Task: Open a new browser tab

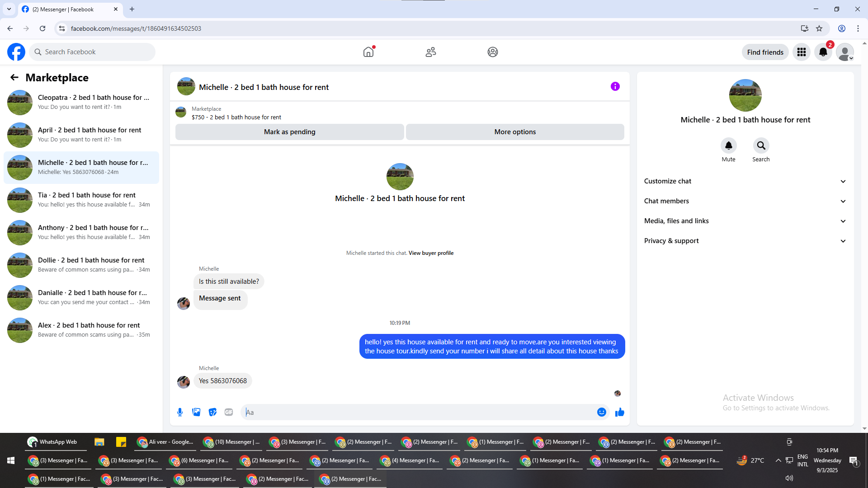Action: coord(132,9)
